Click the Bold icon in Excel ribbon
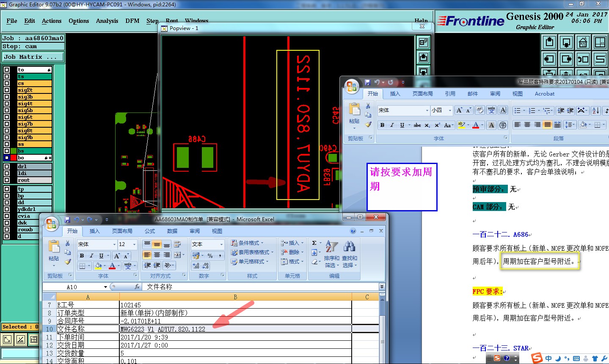 click(82, 255)
